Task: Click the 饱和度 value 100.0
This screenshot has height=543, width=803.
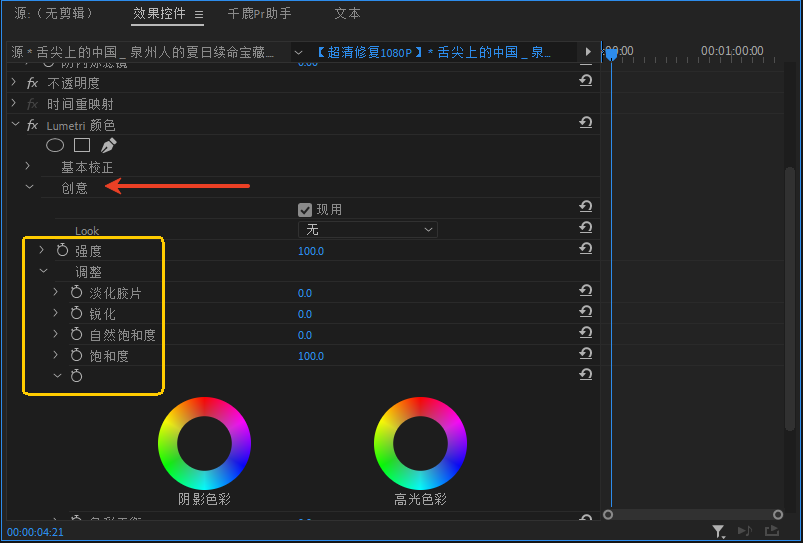Action: 311,356
